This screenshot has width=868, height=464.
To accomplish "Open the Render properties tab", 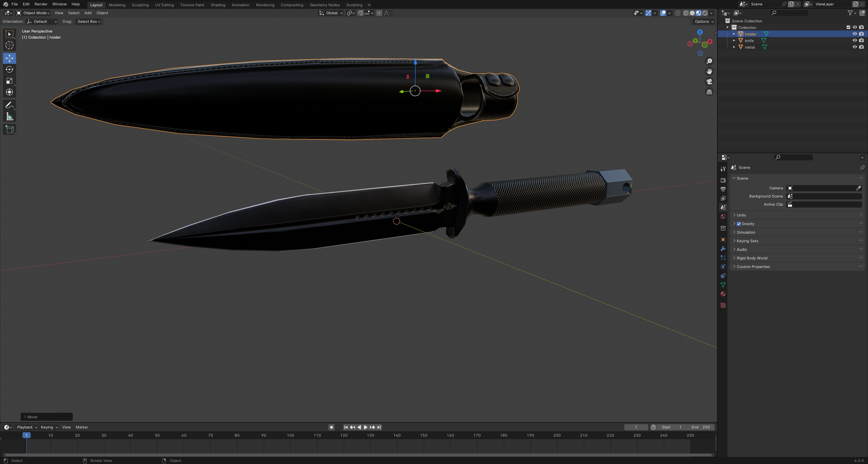I will coord(723,180).
